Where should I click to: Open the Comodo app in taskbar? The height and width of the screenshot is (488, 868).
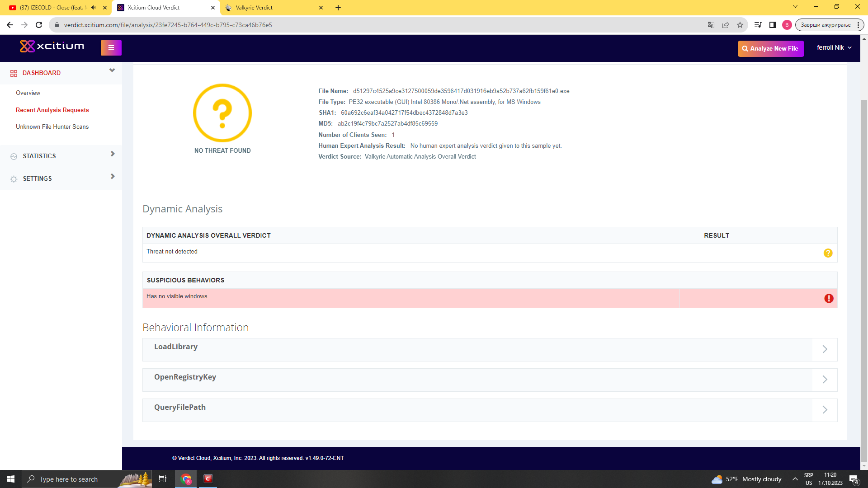208,479
